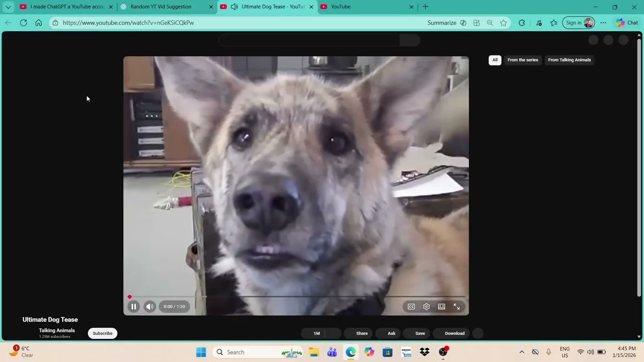Refresh the current page

[x=23, y=23]
